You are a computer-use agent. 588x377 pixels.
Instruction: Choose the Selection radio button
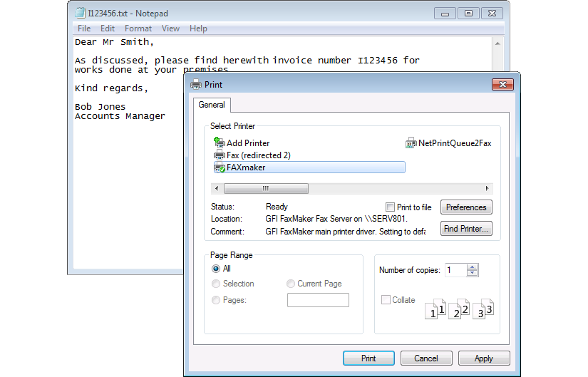pyautogui.click(x=216, y=284)
